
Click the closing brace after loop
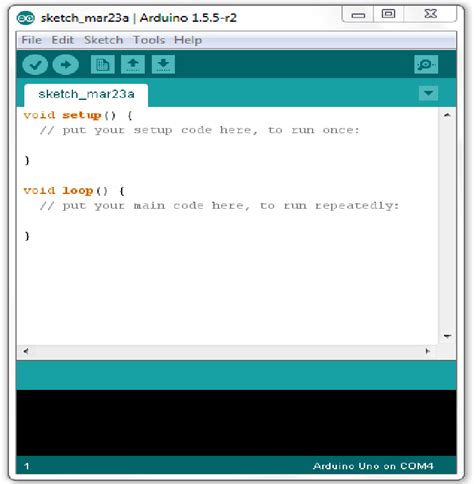click(27, 236)
